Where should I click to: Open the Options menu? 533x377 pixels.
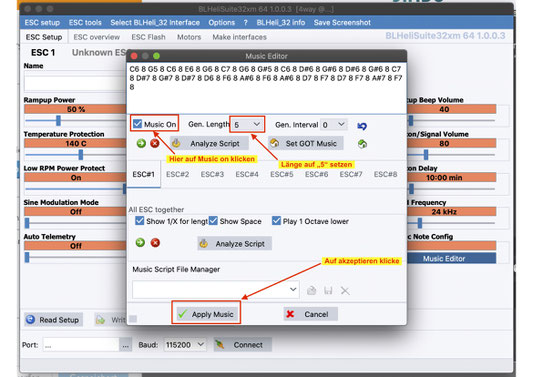[222, 23]
